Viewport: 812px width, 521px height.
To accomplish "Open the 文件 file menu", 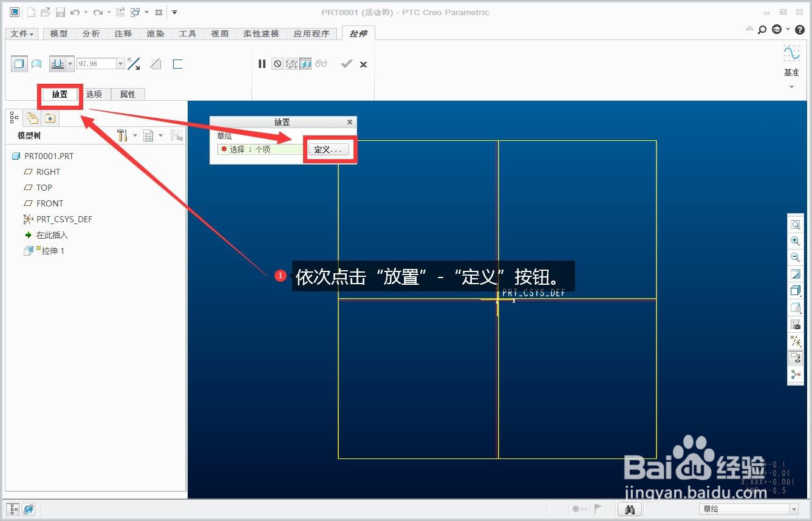I will [x=22, y=33].
